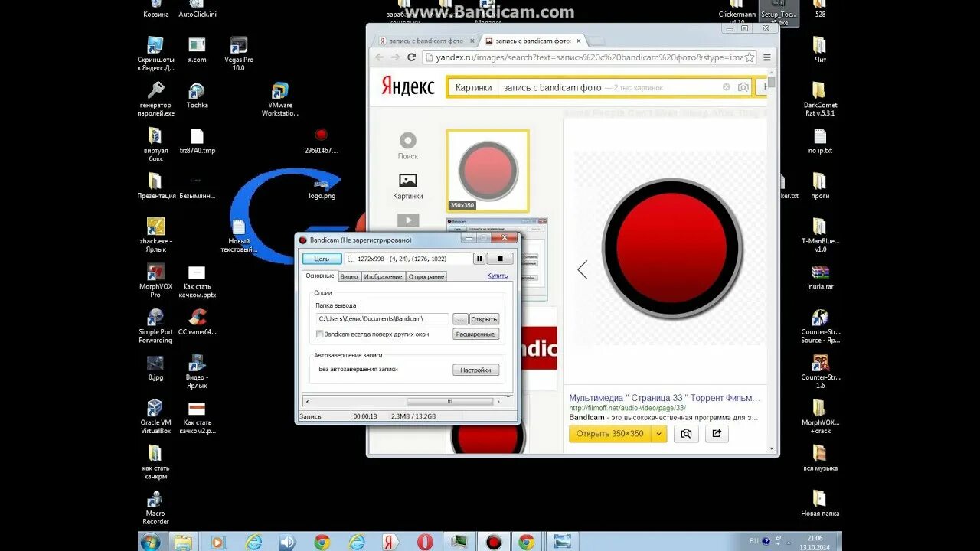Click the Цель target button in Bandicam
Image resolution: width=980 pixels, height=551 pixels.
click(x=322, y=259)
